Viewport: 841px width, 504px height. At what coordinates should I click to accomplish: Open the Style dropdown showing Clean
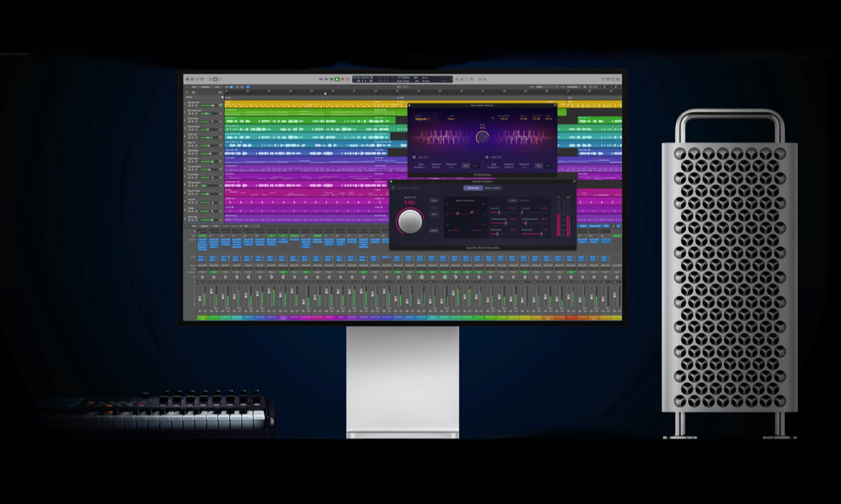coord(450,119)
